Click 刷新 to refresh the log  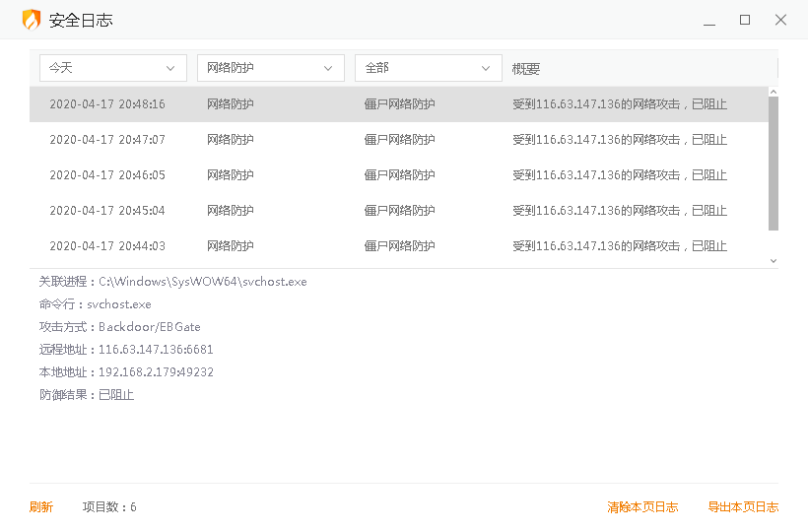pyautogui.click(x=41, y=507)
